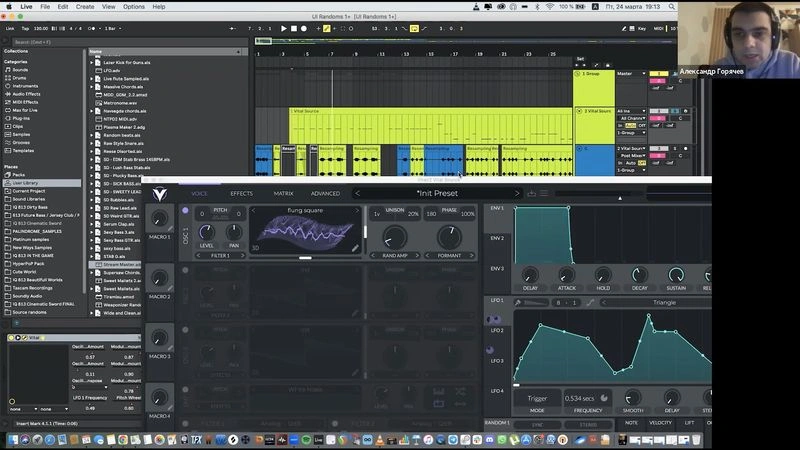Click the save preset icon beside Init Preset
This screenshot has height=450, width=800.
[x=532, y=193]
